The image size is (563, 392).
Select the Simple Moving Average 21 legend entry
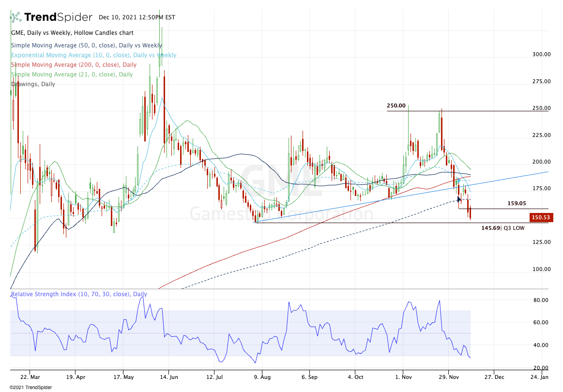click(72, 75)
